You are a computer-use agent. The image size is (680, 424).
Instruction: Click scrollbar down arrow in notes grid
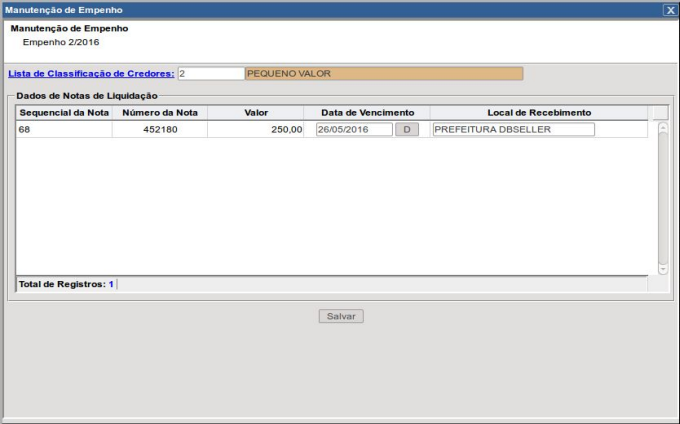662,269
